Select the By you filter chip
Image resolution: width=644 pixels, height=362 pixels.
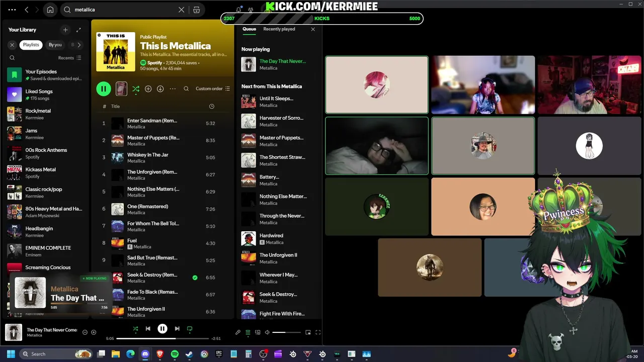[55, 45]
